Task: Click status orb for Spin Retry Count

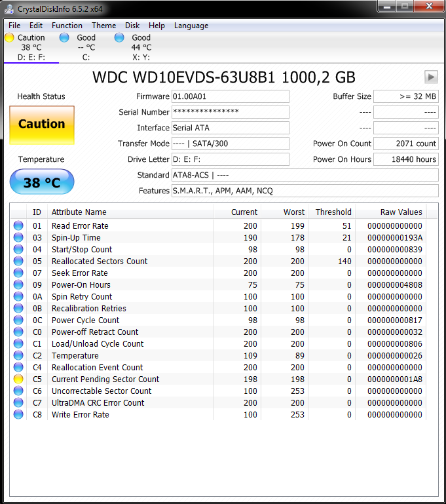Action: coord(18,296)
